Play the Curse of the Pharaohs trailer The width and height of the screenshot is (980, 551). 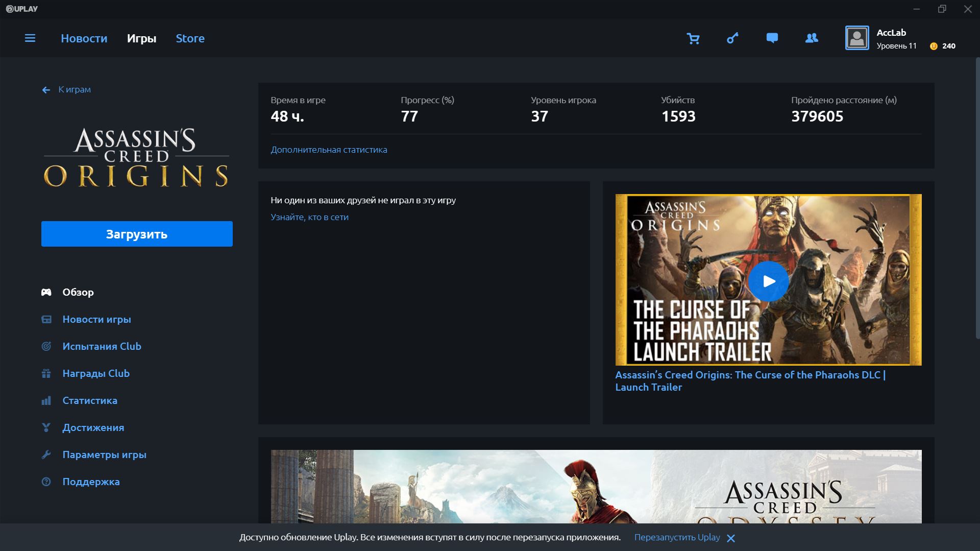click(x=769, y=281)
